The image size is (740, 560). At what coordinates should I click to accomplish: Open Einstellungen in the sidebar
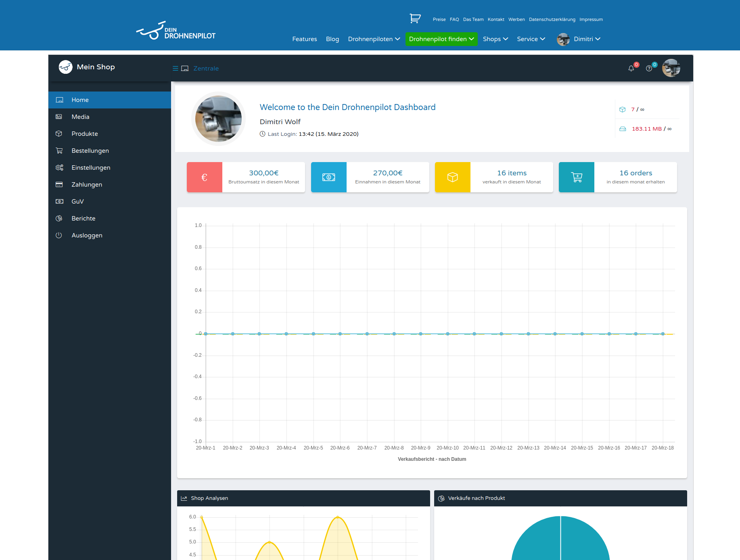110,168
